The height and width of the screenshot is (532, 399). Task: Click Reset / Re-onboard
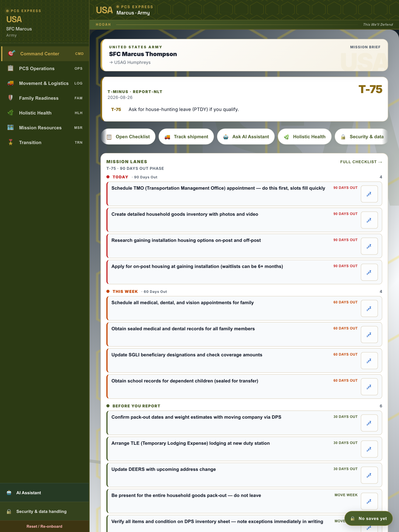tap(44, 527)
